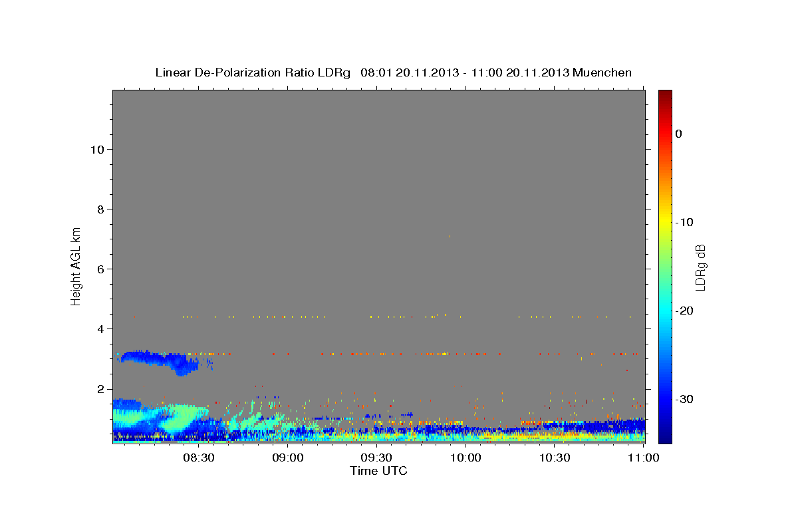Click the isolated orange point near 7 km

(450, 236)
